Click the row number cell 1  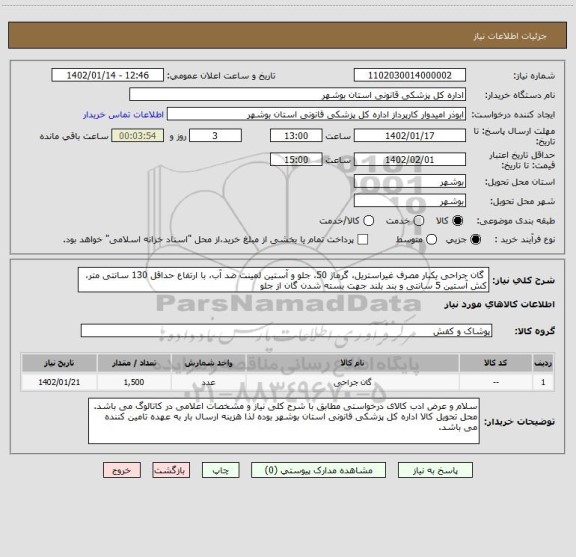(x=543, y=382)
